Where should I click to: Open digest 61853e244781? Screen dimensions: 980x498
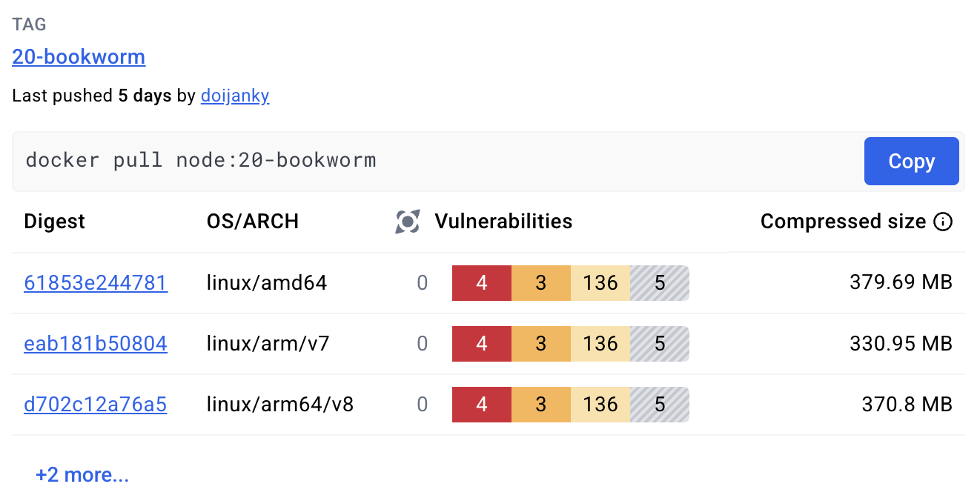96,282
